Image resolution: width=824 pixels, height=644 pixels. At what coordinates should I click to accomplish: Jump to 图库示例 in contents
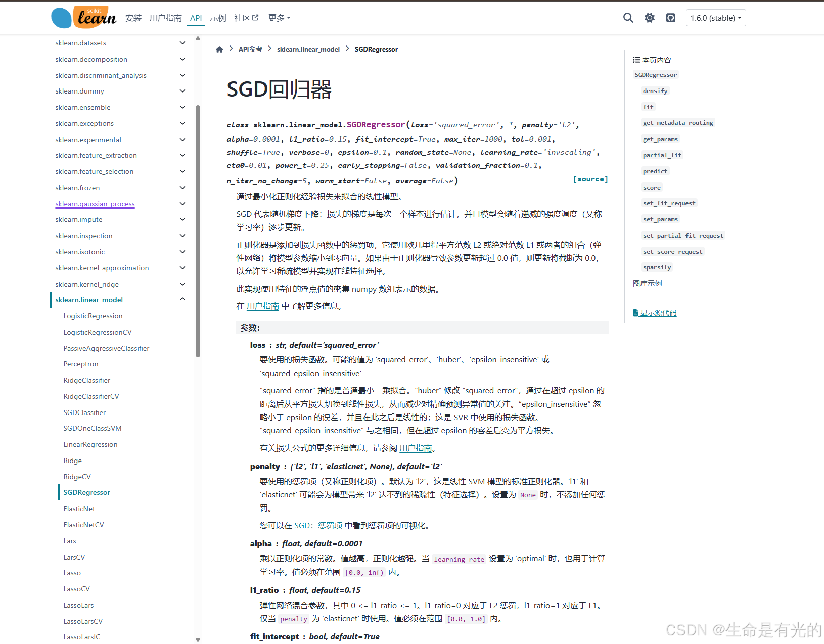[x=648, y=283]
